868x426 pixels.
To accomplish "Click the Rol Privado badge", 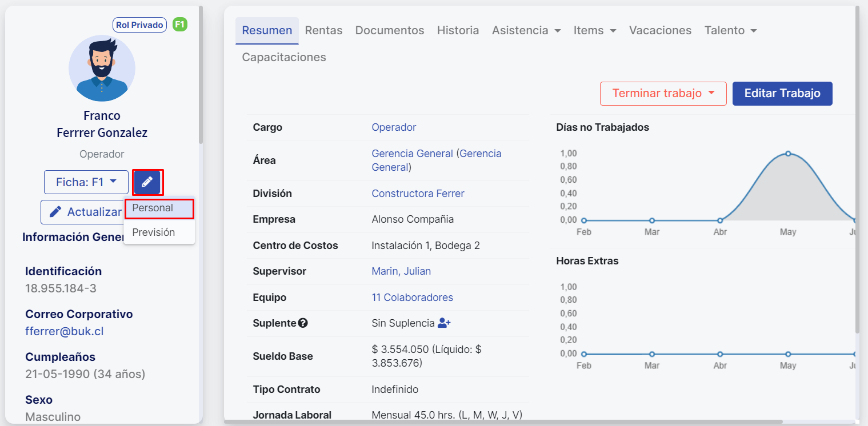I will [139, 25].
